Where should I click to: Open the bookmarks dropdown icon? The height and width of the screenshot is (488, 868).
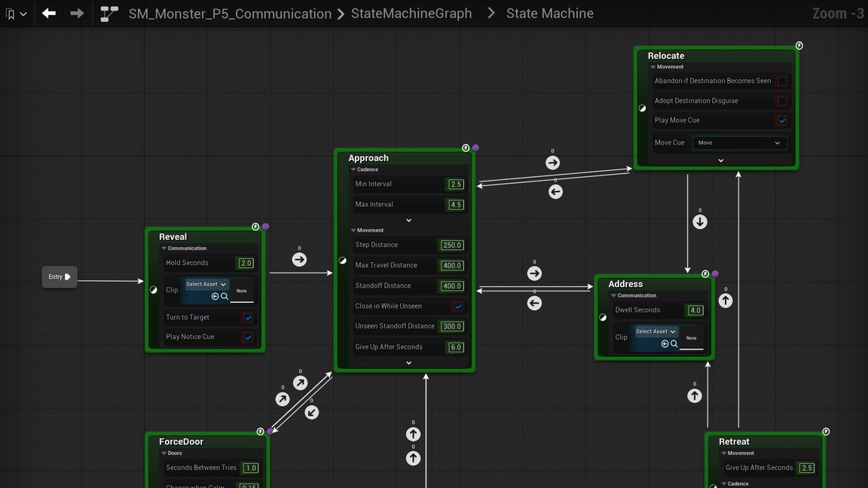click(x=16, y=14)
